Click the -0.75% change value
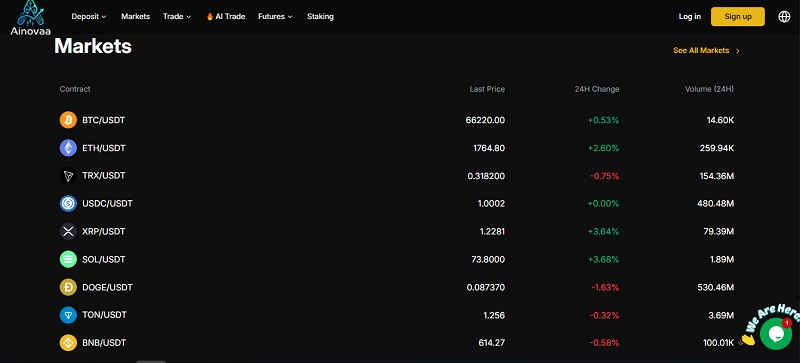 pyautogui.click(x=605, y=176)
